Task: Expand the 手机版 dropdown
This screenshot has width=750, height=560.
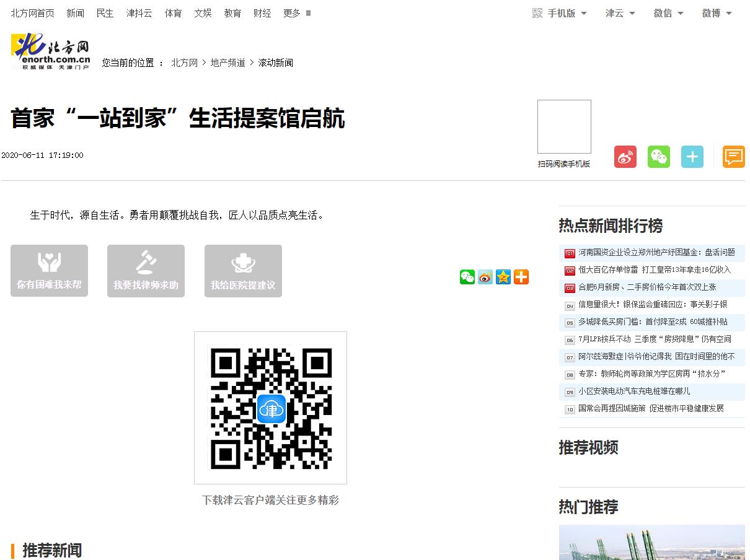Action: coord(567,13)
